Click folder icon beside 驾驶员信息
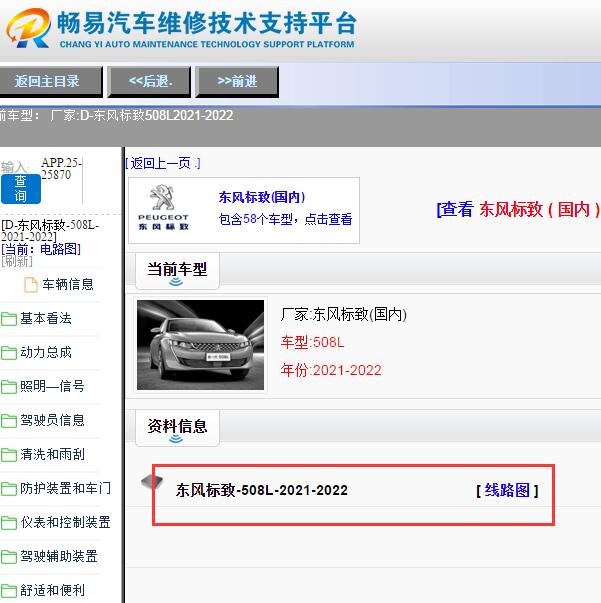 click(x=8, y=421)
